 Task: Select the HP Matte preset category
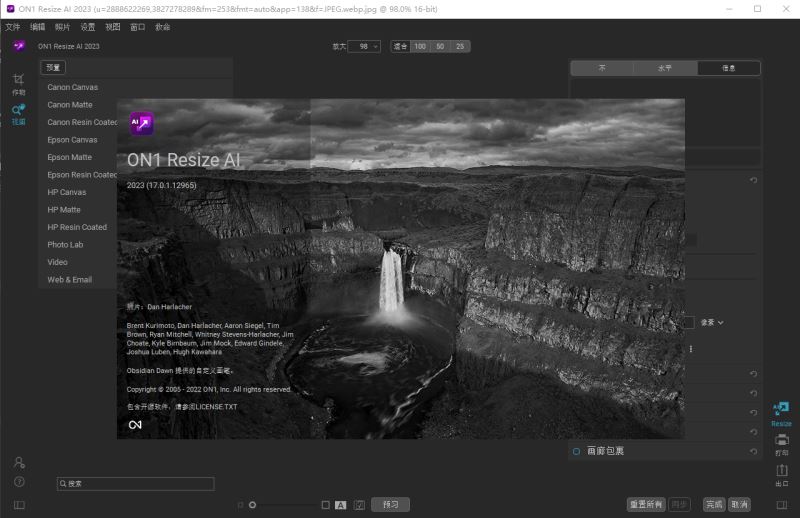(64, 210)
